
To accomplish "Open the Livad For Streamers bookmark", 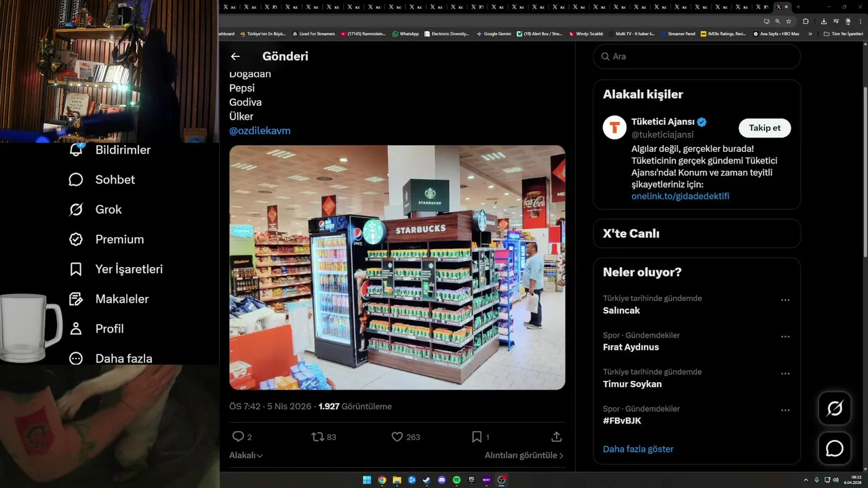I will pyautogui.click(x=314, y=33).
